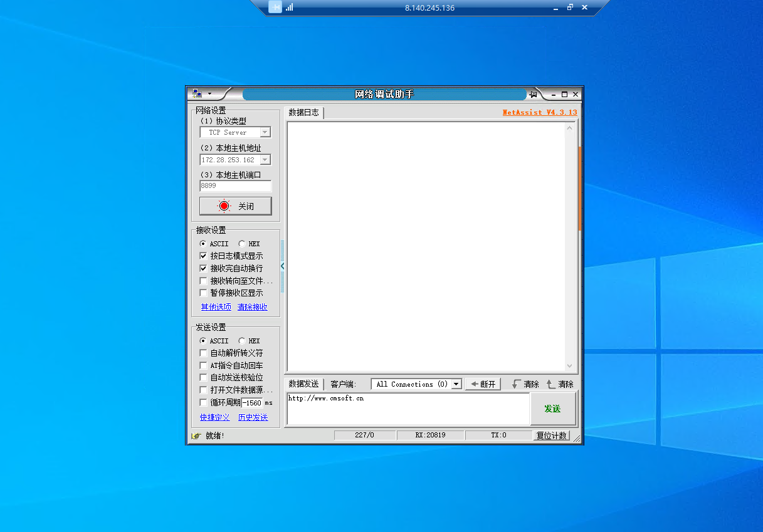This screenshot has width=763, height=532.
Task: Expand the TCP Server protocol dropdown
Action: pyautogui.click(x=265, y=132)
